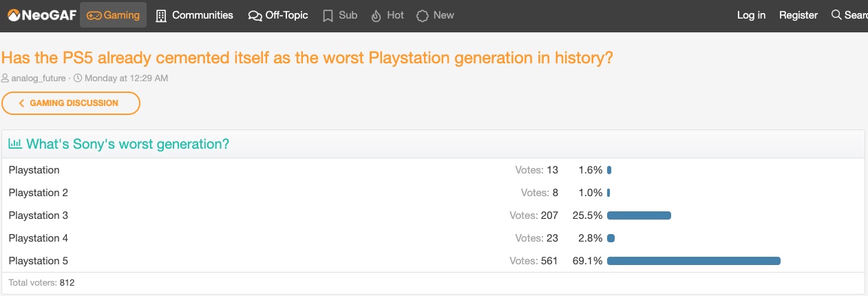868x296 pixels.
Task: Click the Gaming controller icon
Action: tap(94, 15)
